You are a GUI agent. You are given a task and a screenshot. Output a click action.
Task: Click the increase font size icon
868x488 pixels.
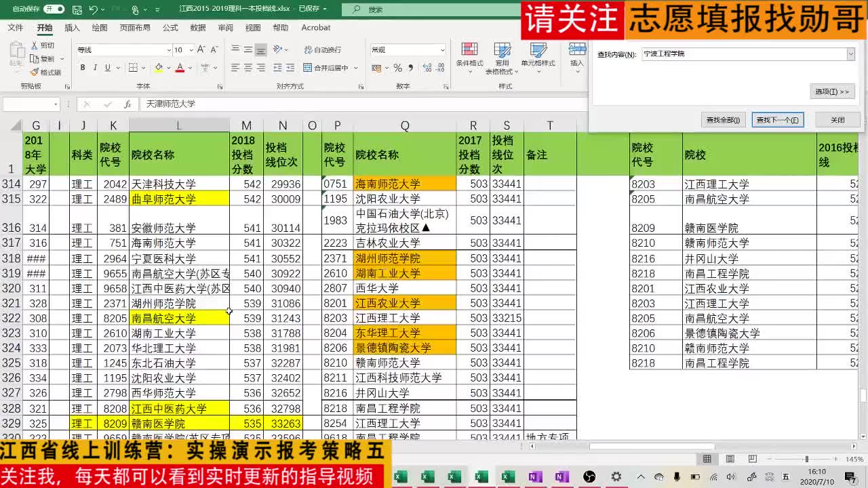coord(201,50)
